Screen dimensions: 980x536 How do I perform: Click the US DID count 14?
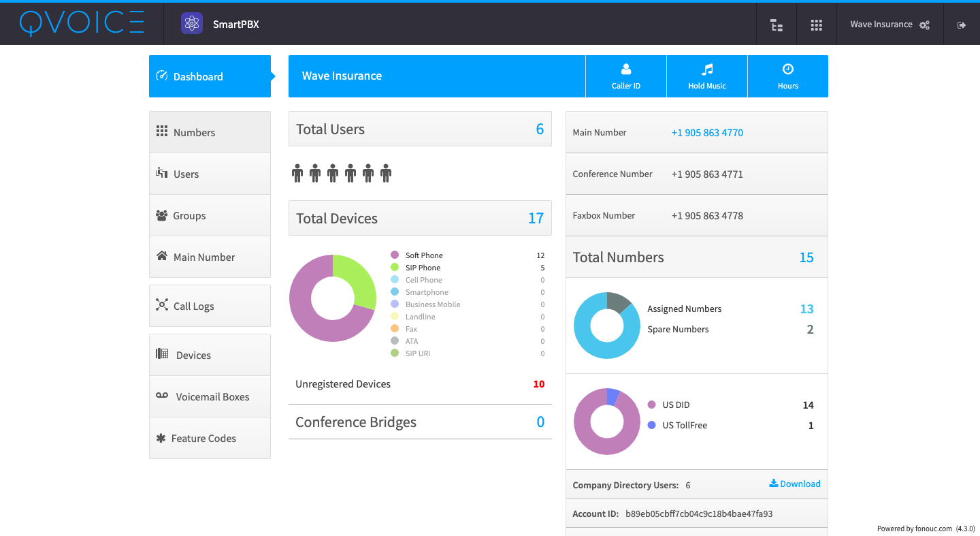point(808,405)
